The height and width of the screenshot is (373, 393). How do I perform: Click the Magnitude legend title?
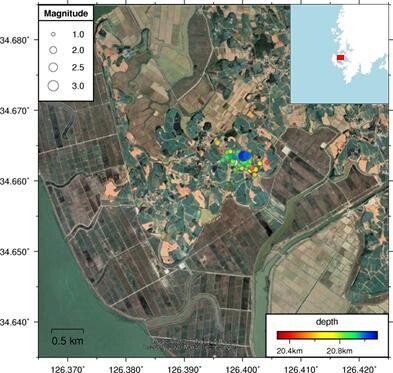[66, 14]
